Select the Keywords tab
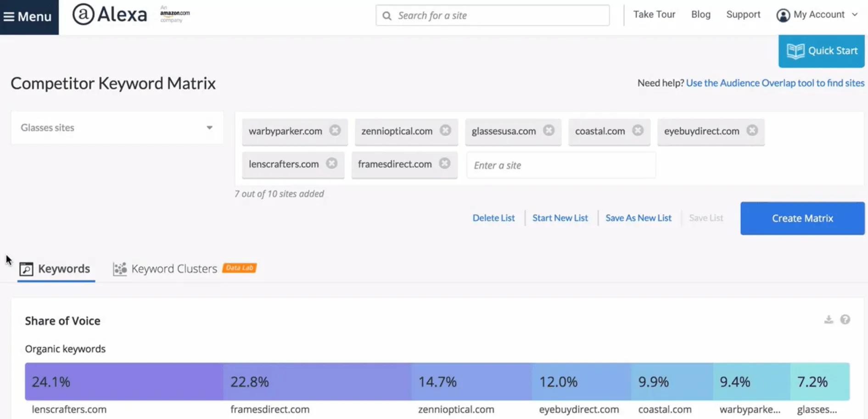The width and height of the screenshot is (868, 419). click(56, 268)
